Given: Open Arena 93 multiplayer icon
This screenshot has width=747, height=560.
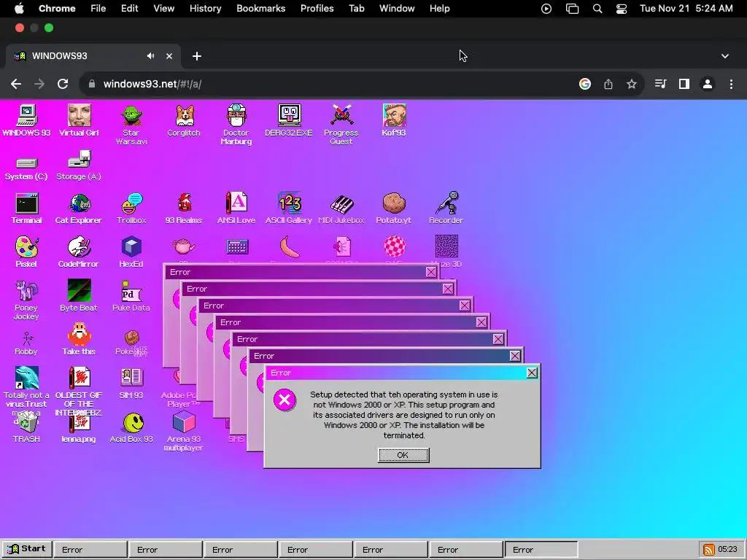Looking at the screenshot, I should coord(184,431).
